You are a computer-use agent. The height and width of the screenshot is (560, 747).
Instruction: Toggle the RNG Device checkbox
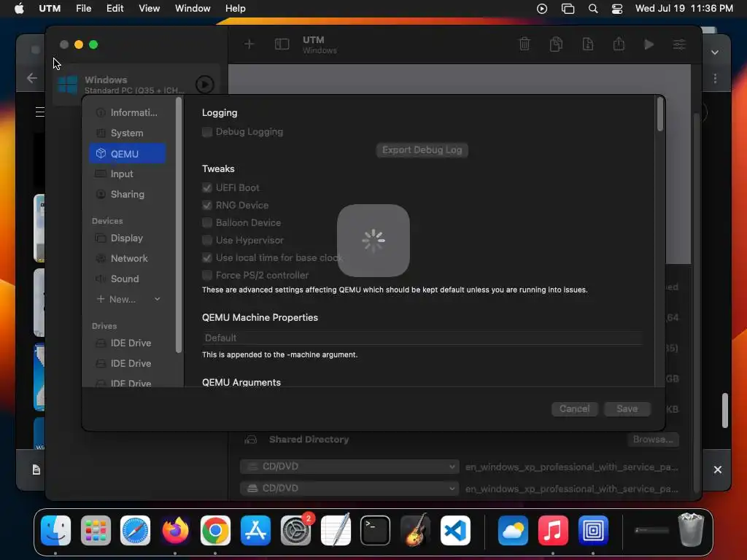[x=206, y=205]
